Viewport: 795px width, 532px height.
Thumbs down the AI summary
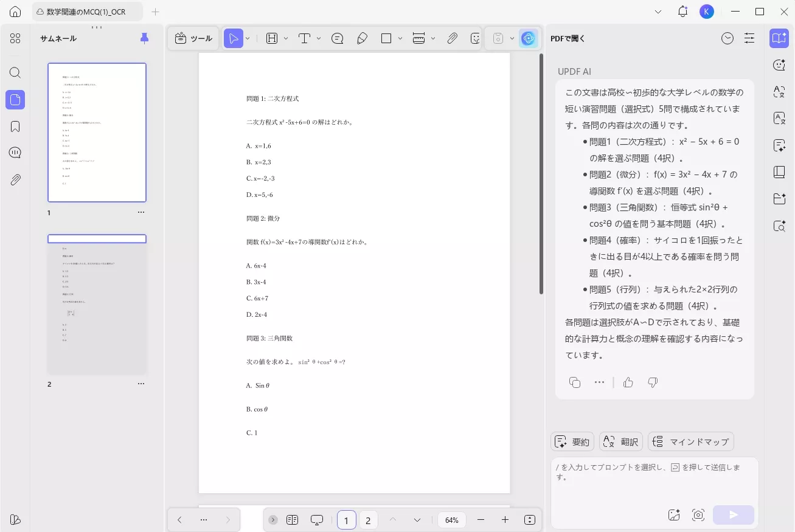tap(653, 382)
